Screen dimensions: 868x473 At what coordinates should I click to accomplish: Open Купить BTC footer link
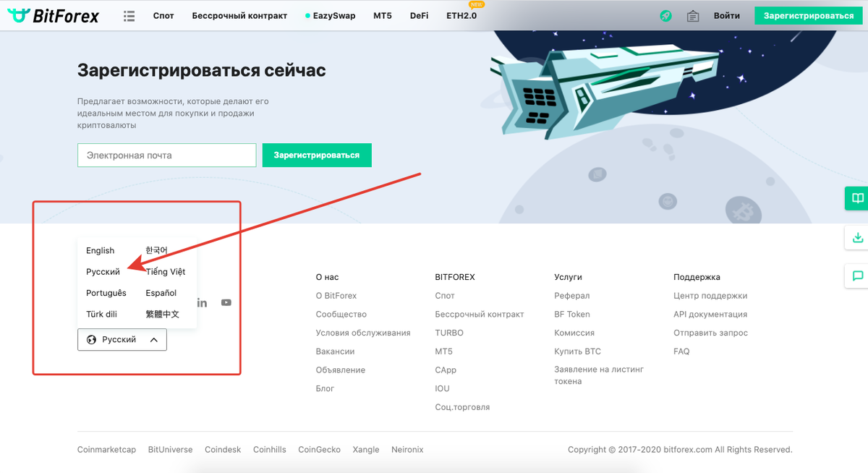(x=578, y=351)
